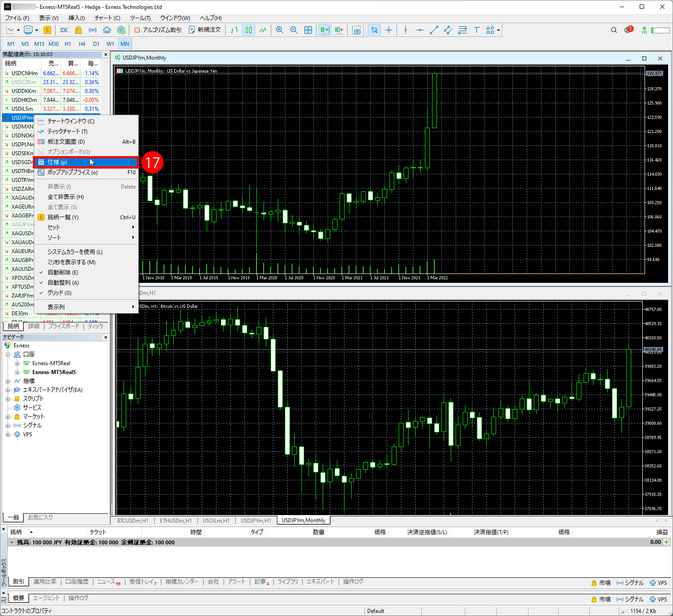Image resolution: width=673 pixels, height=616 pixels.
Task: Toggle システムカラーを使用 option
Action: 86,252
